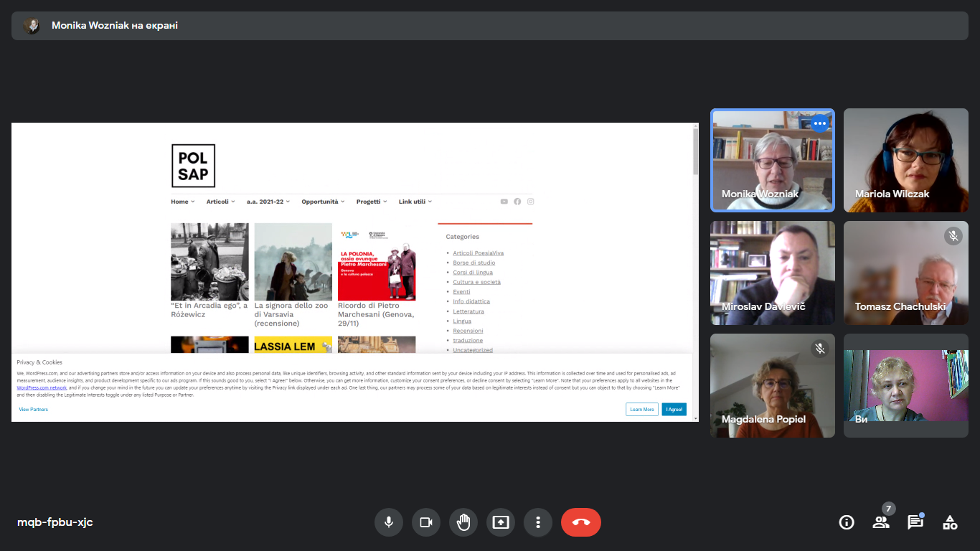Select Miroslav Davlevič's video tile

point(773,273)
